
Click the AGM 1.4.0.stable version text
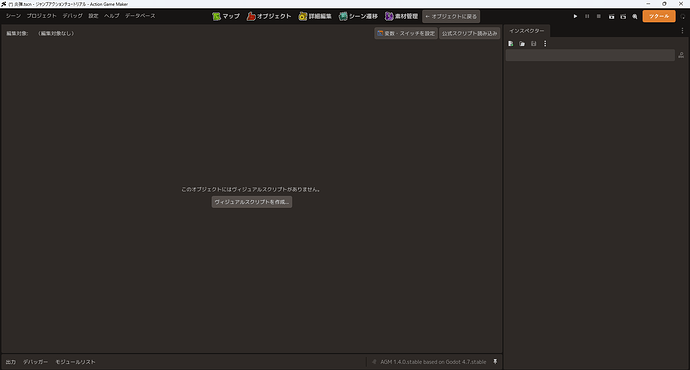point(433,362)
